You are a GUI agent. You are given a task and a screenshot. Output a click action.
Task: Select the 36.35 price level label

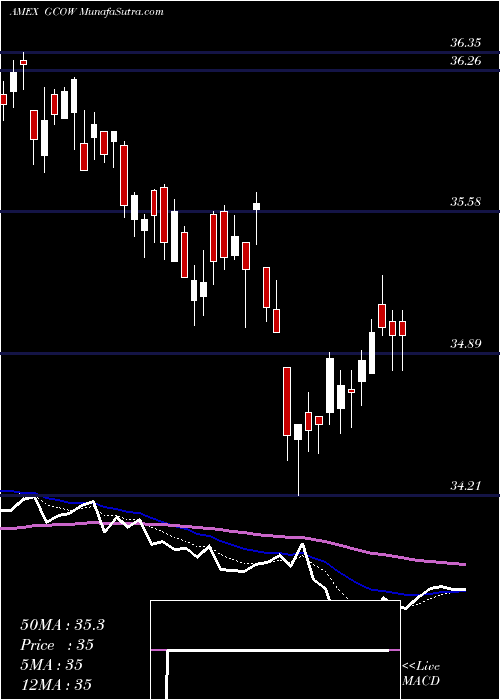tap(466, 43)
